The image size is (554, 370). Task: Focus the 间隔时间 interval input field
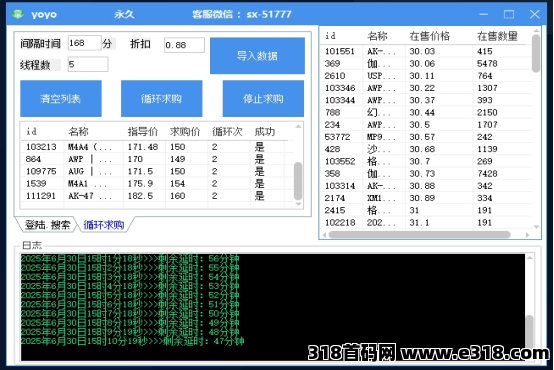pyautogui.click(x=84, y=43)
